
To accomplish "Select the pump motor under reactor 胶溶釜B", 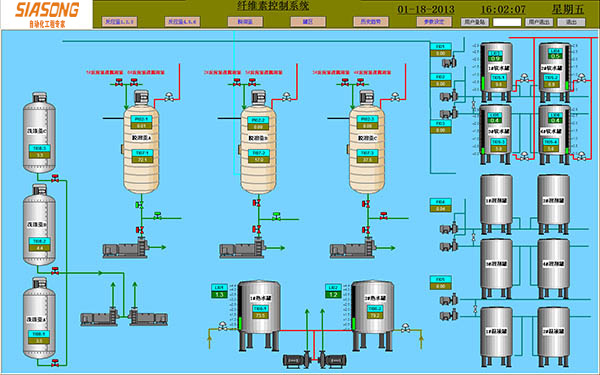I will [242, 248].
